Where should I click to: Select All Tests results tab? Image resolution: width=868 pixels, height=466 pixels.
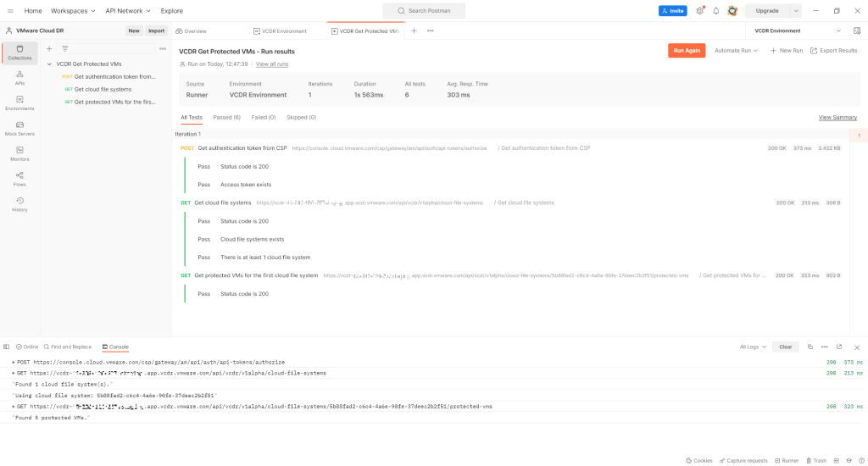(x=192, y=117)
